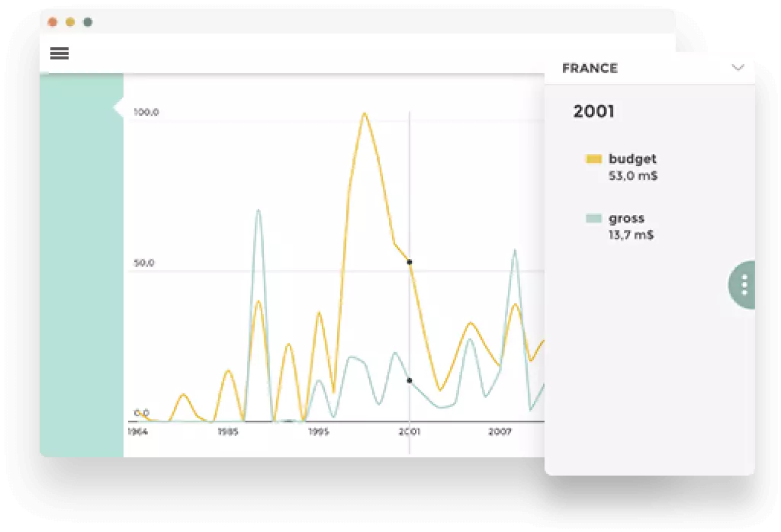
Task: Collapse the teal sidebar using its arrow notch
Action: point(118,107)
